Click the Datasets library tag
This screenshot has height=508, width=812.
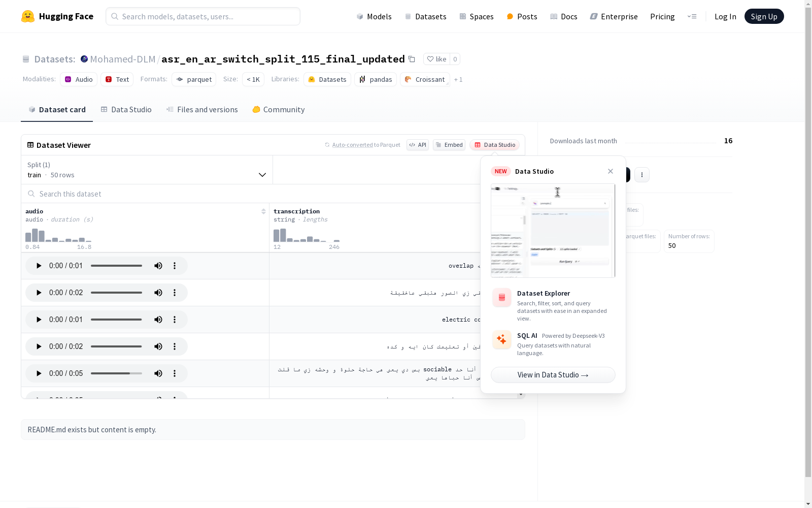327,79
